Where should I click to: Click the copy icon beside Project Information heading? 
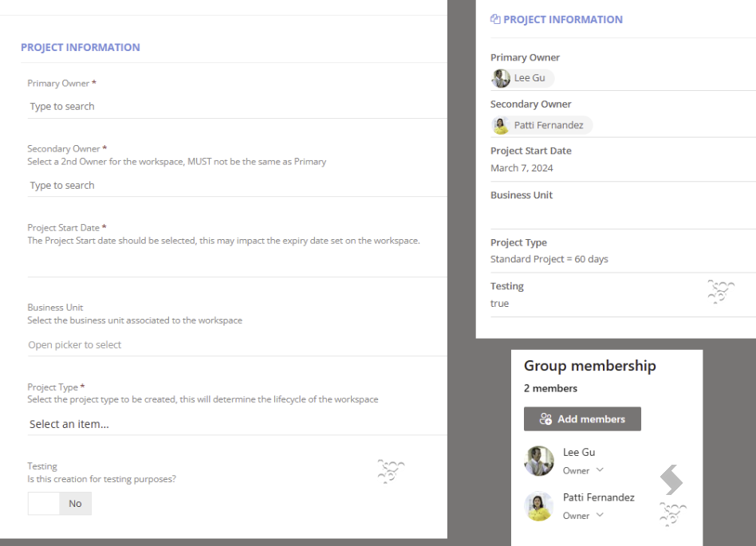coord(495,19)
